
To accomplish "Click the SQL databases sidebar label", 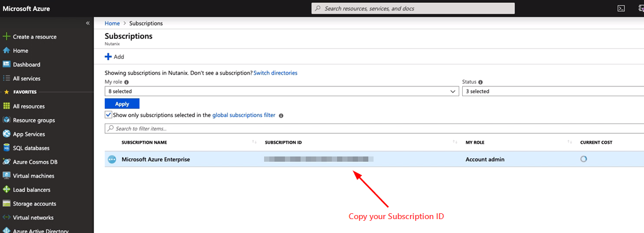I will pyautogui.click(x=31, y=148).
